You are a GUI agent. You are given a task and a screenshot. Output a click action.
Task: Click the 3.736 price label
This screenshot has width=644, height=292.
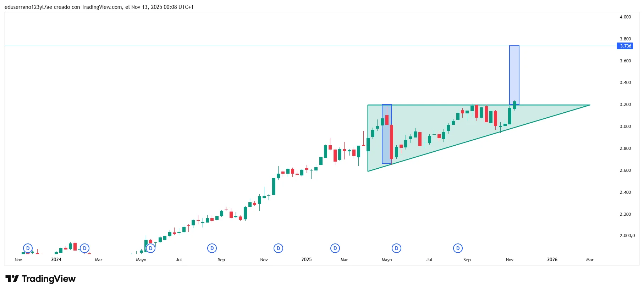coord(625,46)
